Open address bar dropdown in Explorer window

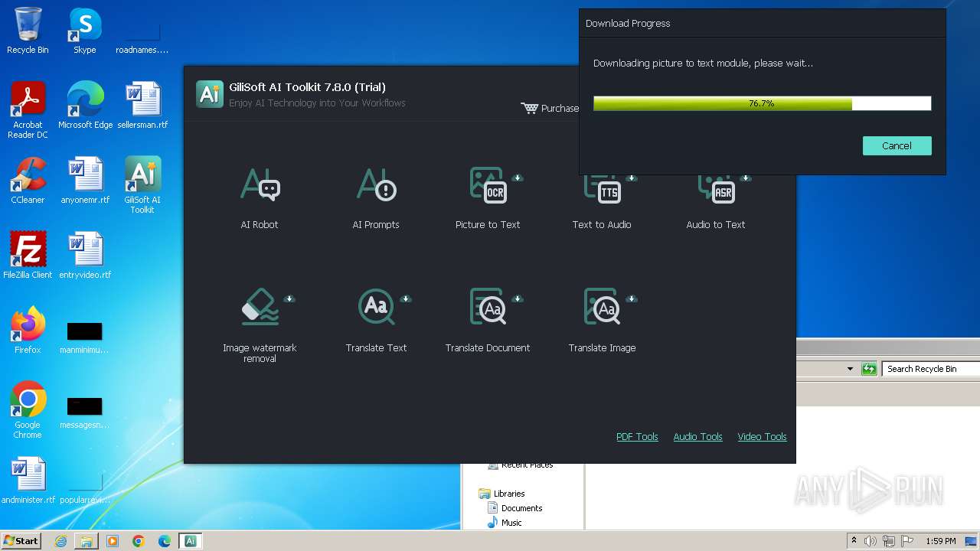[850, 369]
